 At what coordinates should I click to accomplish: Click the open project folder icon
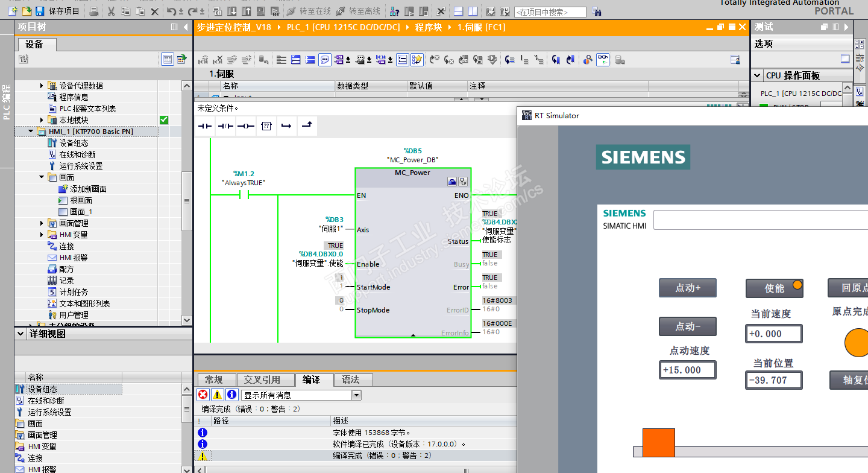coord(26,11)
